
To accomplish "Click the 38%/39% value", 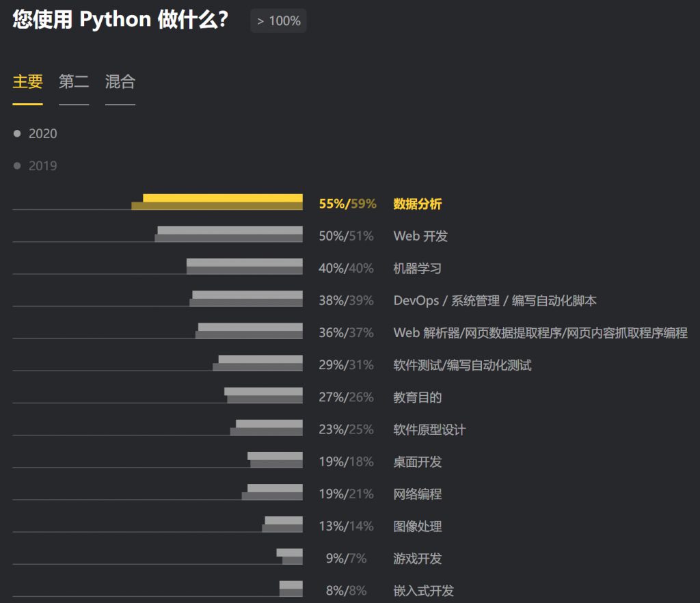I will pos(346,301).
